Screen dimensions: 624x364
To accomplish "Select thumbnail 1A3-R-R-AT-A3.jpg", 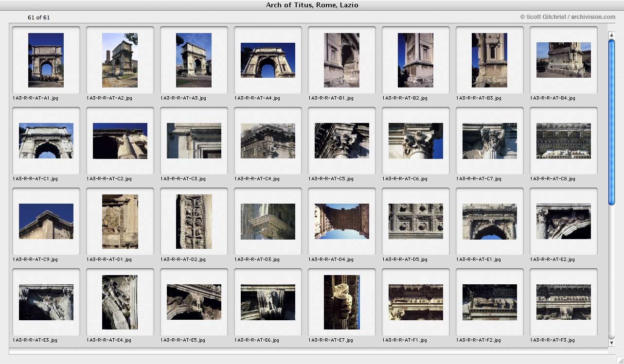I will 194,60.
